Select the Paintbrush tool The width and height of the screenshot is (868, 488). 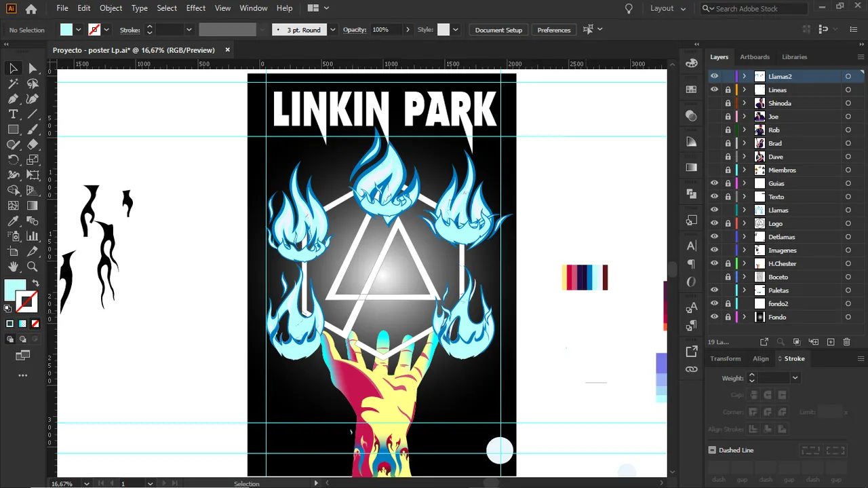click(33, 130)
